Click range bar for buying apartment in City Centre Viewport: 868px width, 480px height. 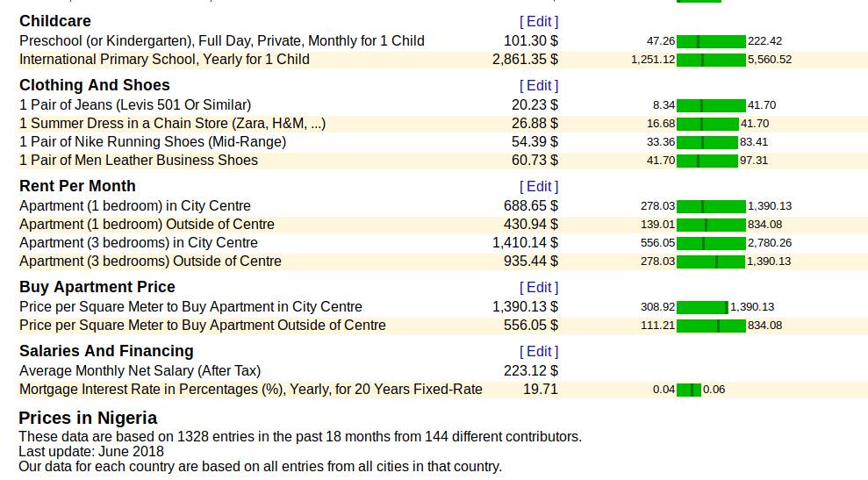[x=702, y=307]
